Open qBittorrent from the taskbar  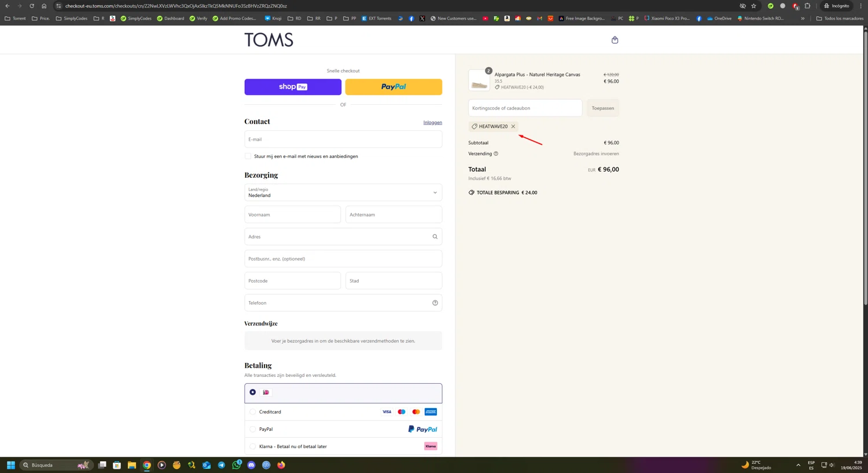tap(266, 465)
